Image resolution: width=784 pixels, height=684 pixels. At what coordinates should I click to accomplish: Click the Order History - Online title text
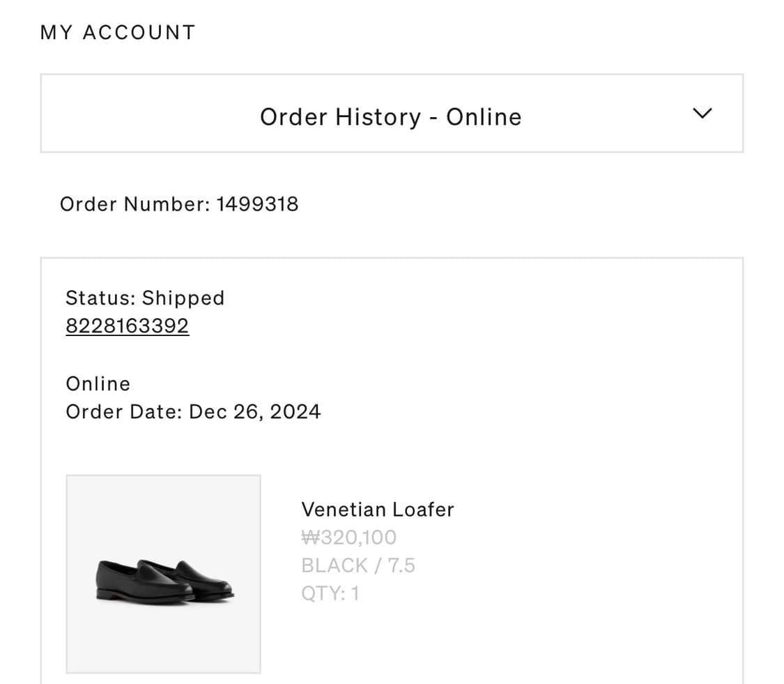click(x=392, y=116)
